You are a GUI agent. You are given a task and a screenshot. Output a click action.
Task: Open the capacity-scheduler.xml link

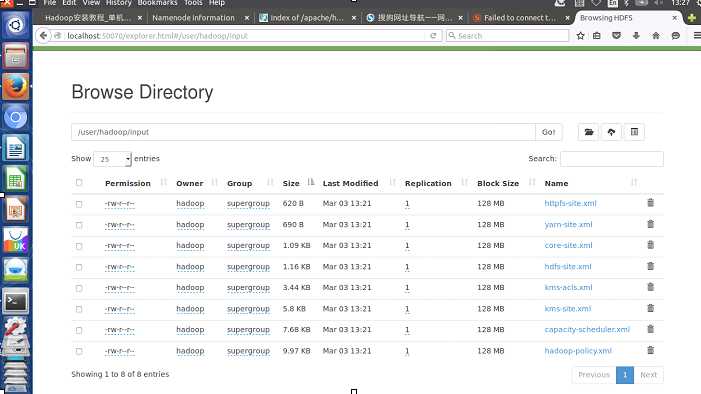click(587, 330)
